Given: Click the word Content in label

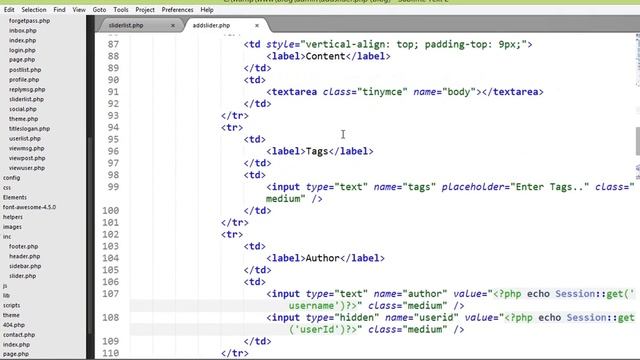Looking at the screenshot, I should [x=325, y=56].
